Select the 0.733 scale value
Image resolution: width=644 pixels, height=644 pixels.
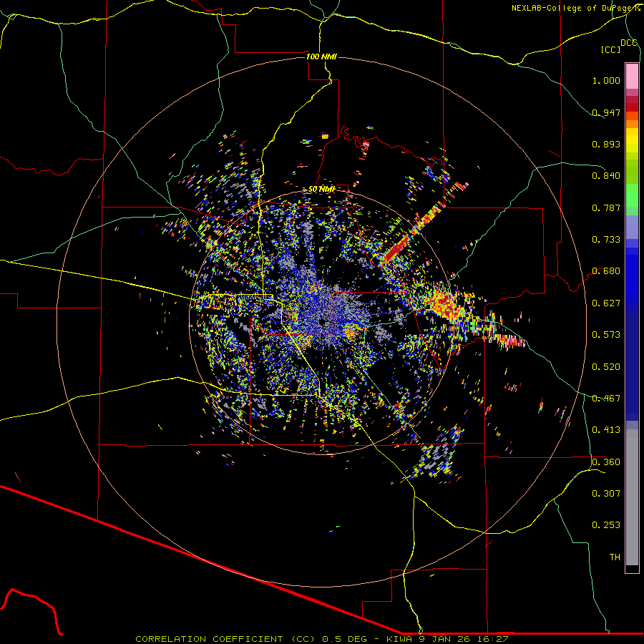(606, 240)
